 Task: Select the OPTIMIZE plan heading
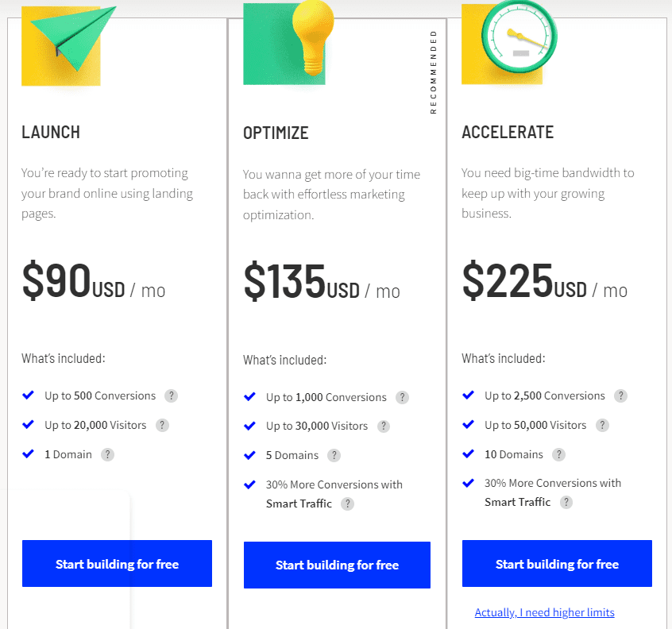pyautogui.click(x=276, y=133)
